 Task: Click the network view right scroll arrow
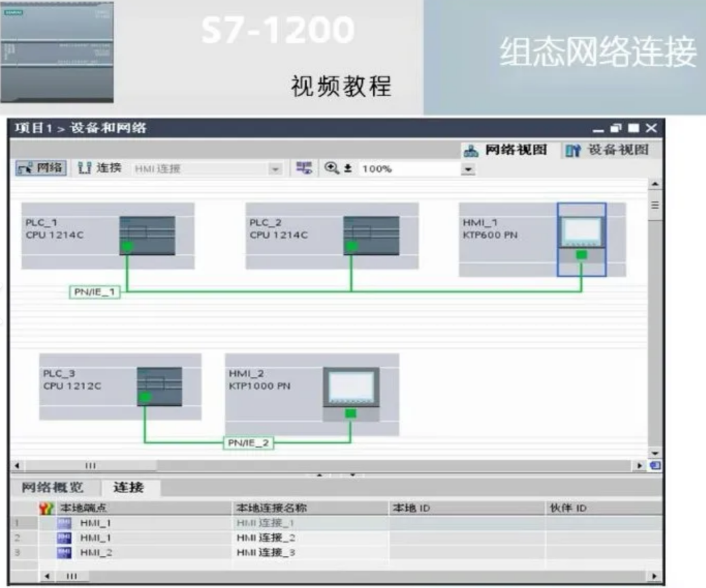(639, 466)
